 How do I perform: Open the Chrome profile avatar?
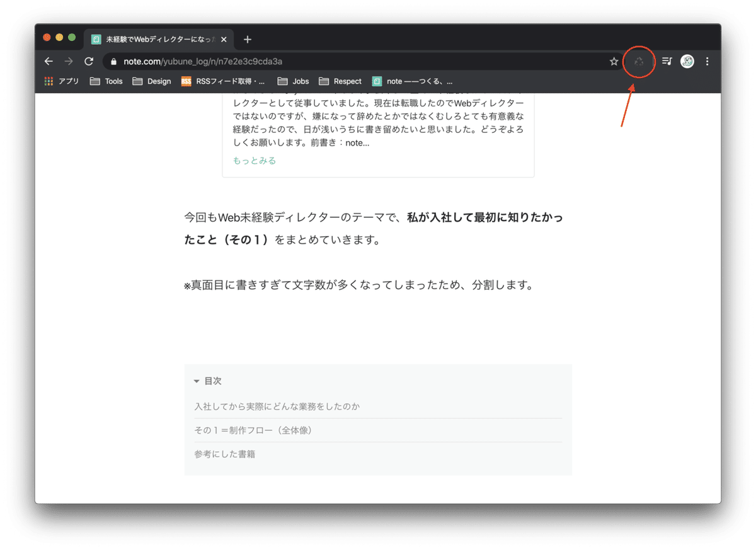686,61
